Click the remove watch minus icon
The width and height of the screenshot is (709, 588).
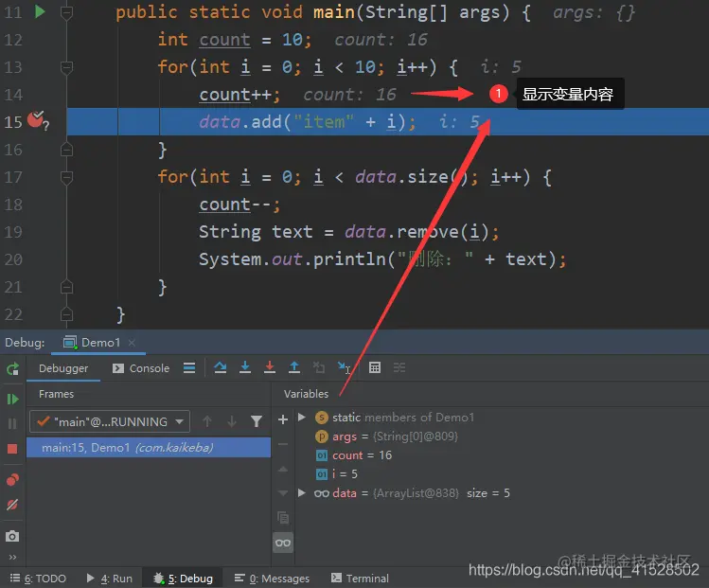click(283, 444)
